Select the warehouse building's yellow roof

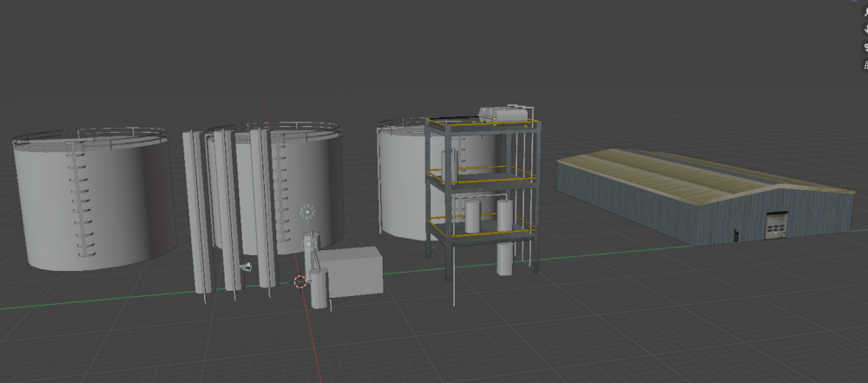686,172
